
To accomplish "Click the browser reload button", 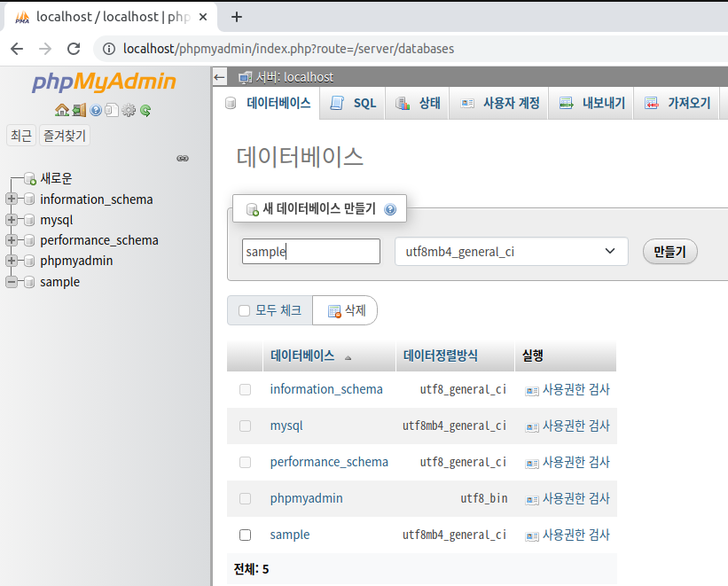I will pos(74,49).
